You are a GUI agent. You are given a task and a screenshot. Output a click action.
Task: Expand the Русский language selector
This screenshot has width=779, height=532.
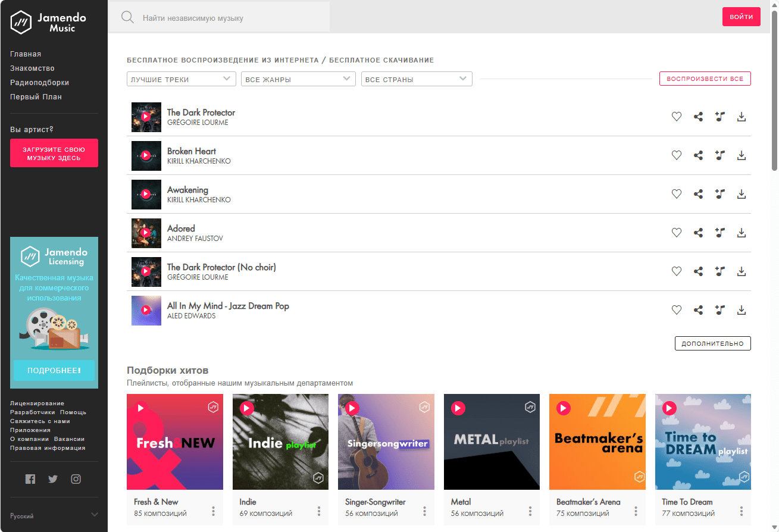coord(54,516)
